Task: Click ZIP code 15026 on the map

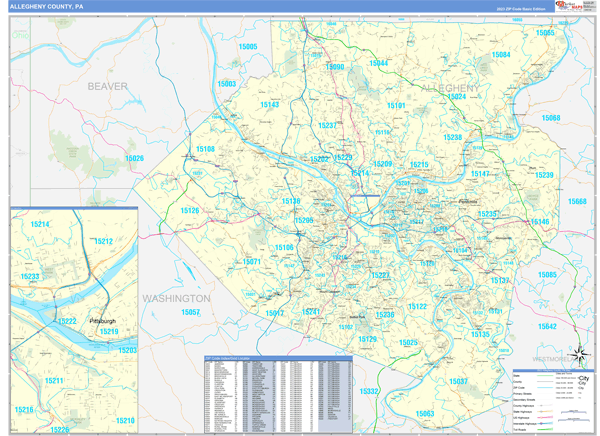Action: click(134, 158)
